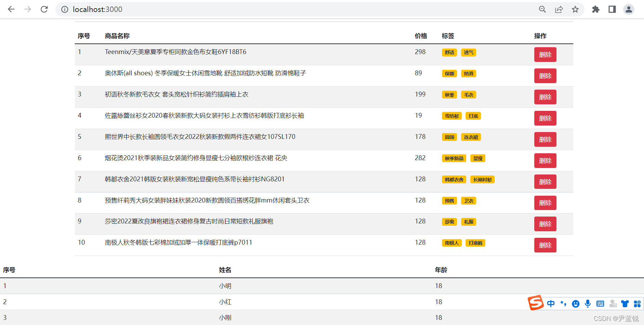Share this page via share icon

559,9
